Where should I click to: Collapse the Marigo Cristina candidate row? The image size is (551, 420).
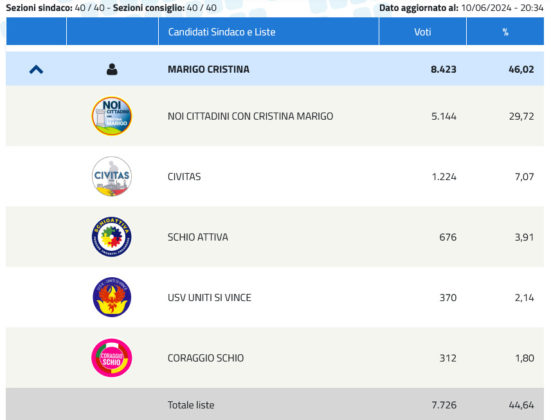36,70
